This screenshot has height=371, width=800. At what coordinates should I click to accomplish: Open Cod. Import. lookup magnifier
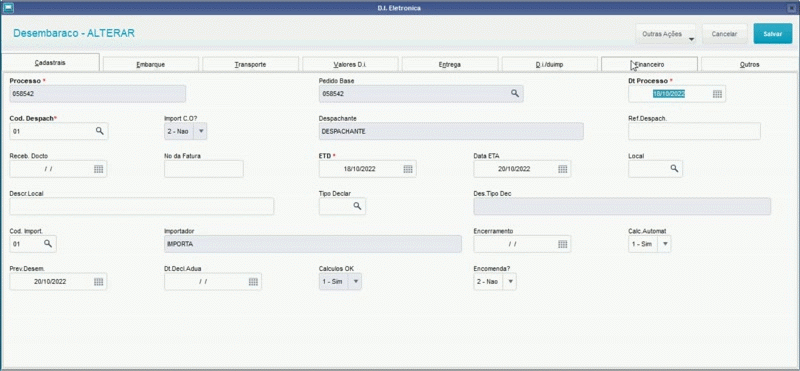tap(48, 244)
